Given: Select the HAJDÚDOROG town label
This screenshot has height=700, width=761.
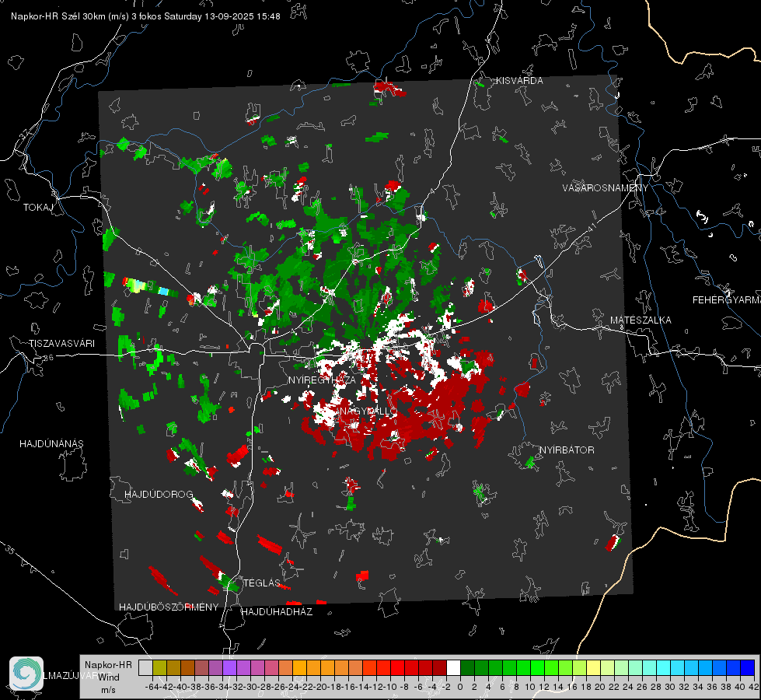Looking at the screenshot, I should point(159,495).
